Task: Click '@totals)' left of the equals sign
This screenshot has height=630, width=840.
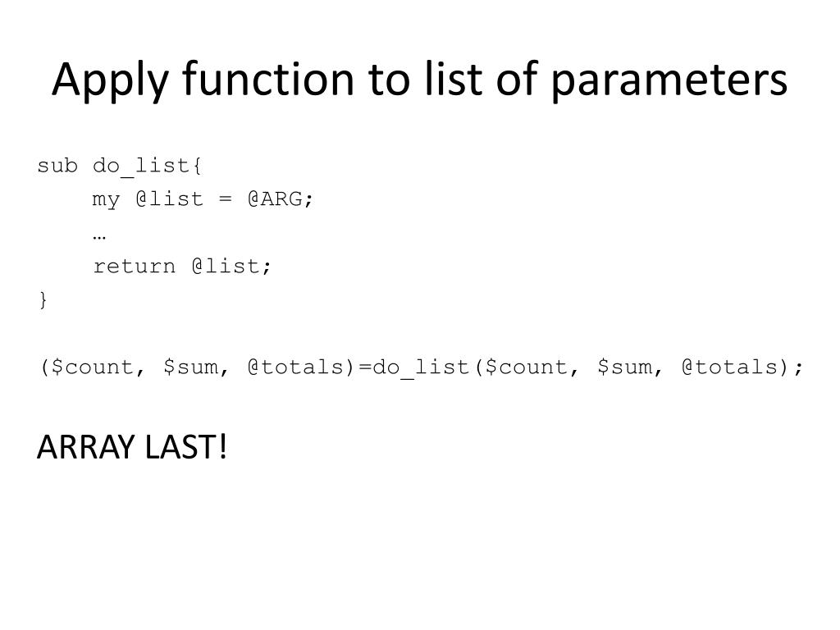Action: coord(301,367)
